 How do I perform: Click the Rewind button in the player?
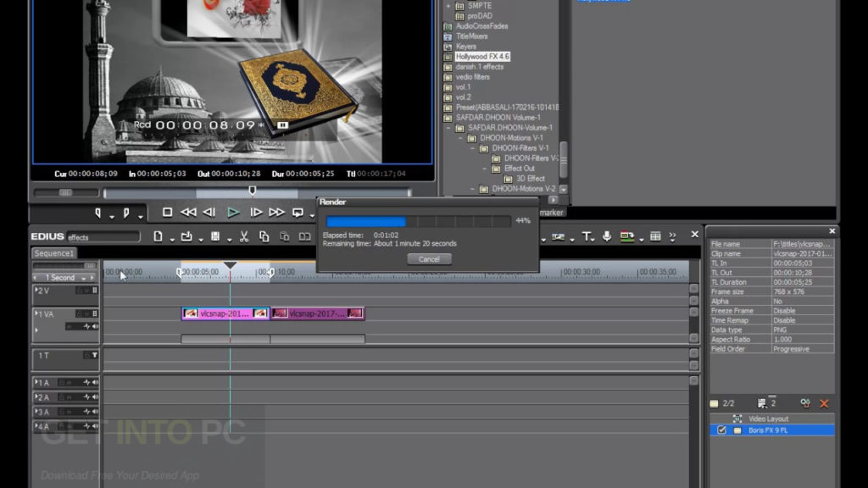[188, 212]
